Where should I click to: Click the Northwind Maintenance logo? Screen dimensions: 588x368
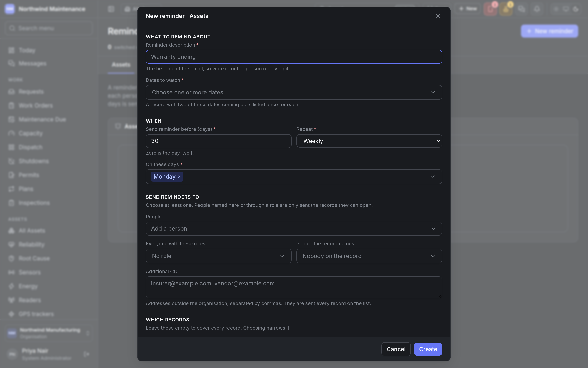[x=10, y=9]
